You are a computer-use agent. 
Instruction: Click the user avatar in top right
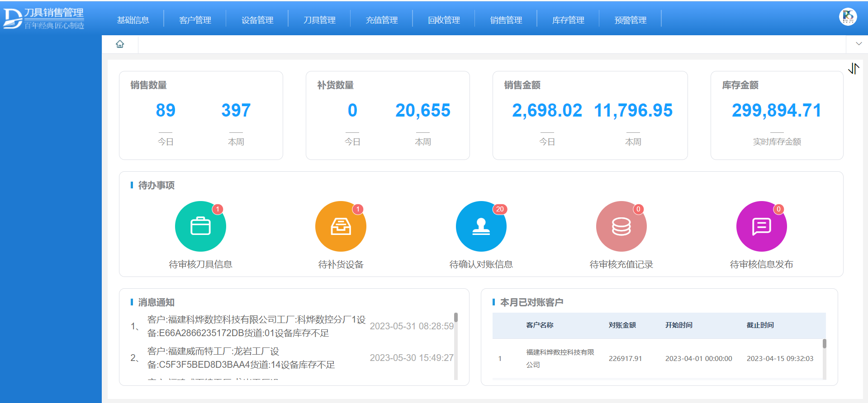click(848, 17)
